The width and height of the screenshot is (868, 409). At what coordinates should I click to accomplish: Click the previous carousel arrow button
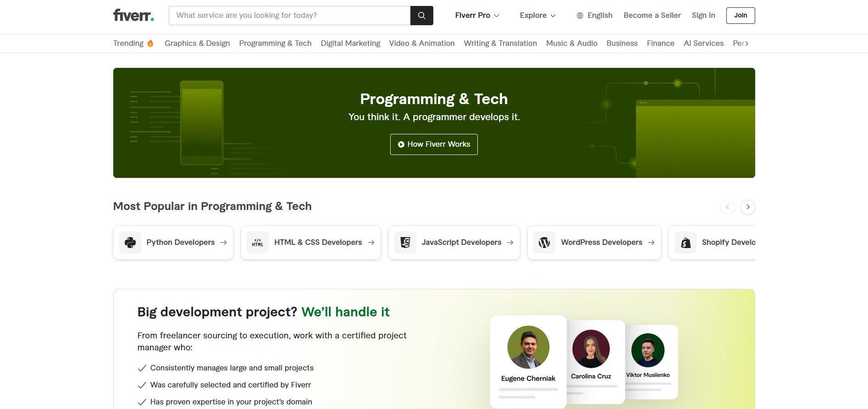pyautogui.click(x=727, y=207)
